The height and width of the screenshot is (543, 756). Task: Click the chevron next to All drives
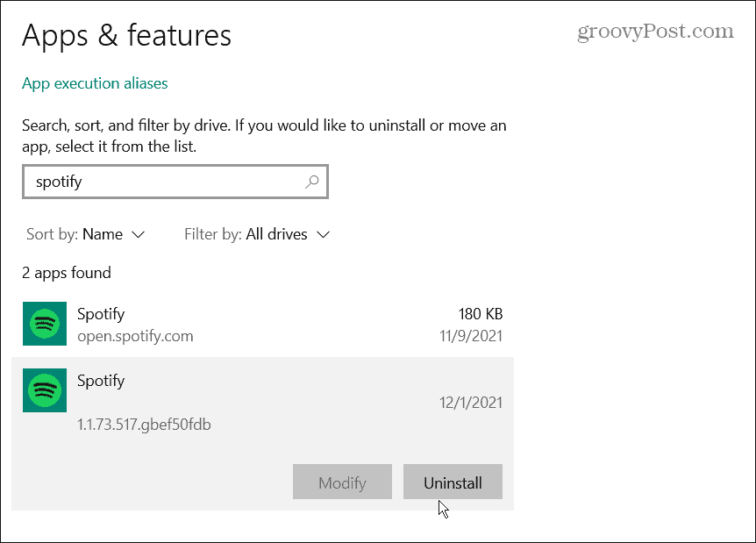pos(323,234)
